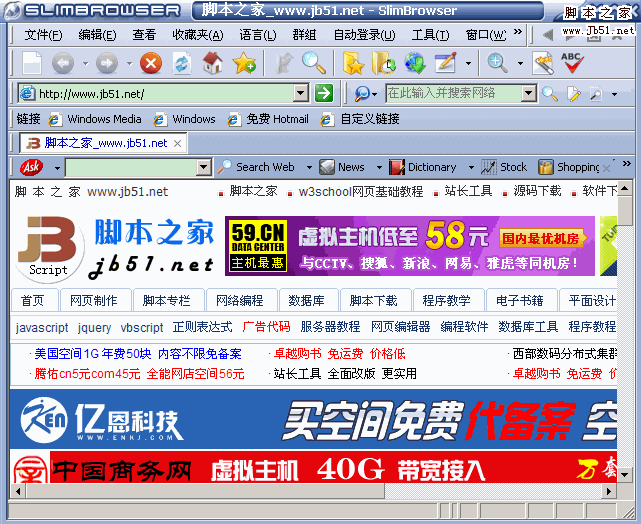
Task: Go back with the Back arrow
Action: 63,63
